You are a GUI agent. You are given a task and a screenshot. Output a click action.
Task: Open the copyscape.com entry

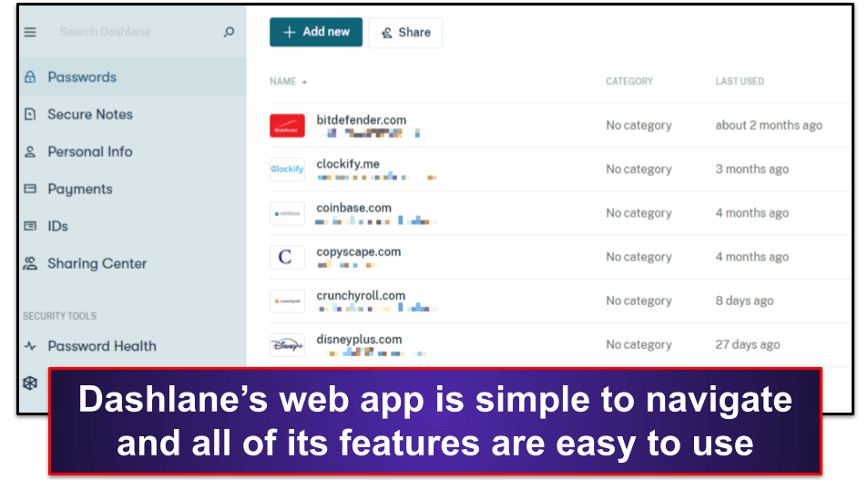pos(359,252)
